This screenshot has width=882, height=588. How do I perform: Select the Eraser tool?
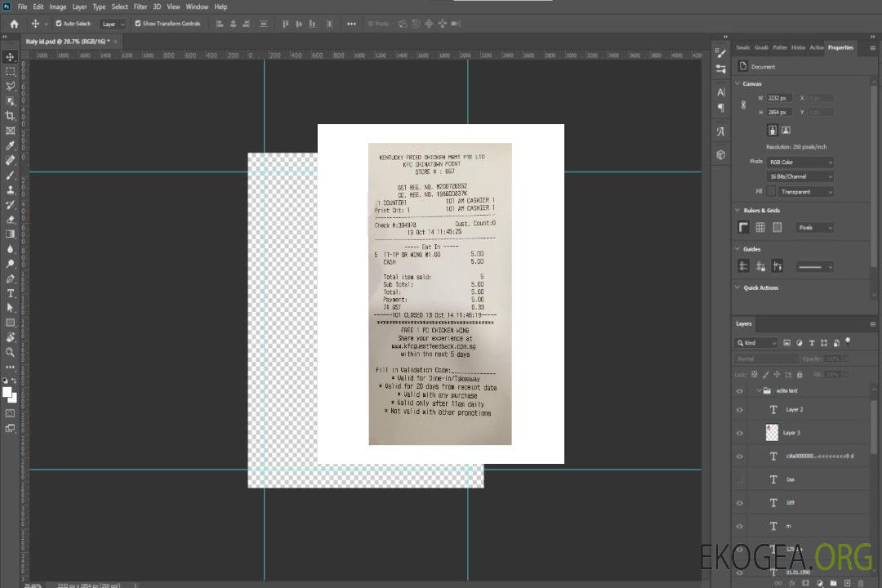click(x=10, y=220)
